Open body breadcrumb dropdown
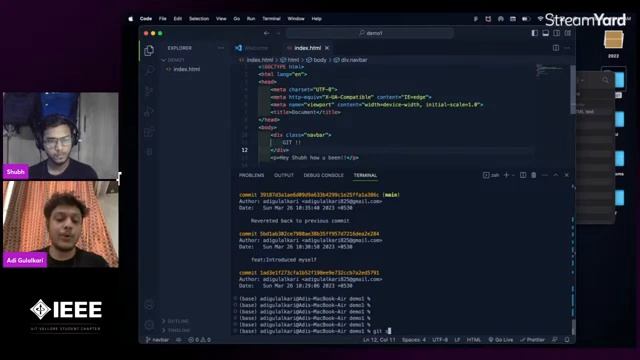The width and height of the screenshot is (640, 360). click(316, 60)
